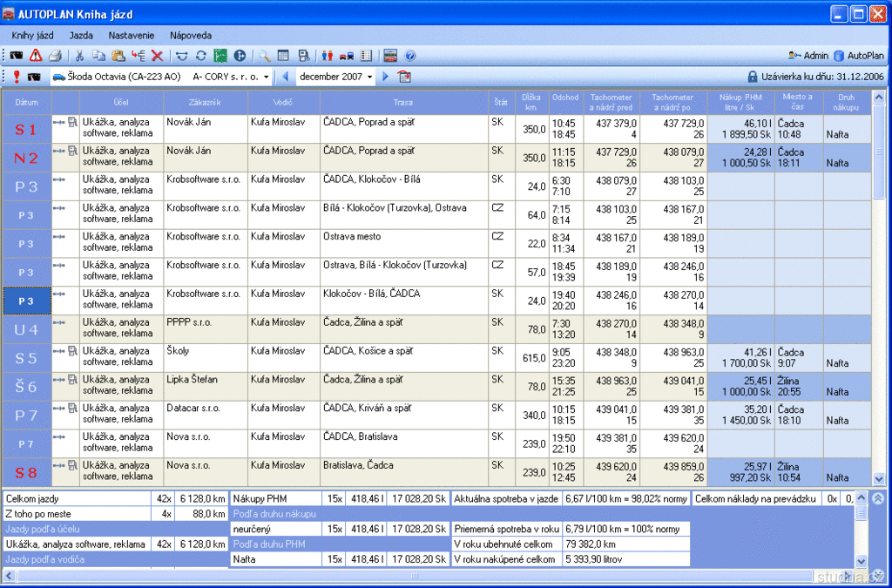Collapse the bottom summary panel chevron

[x=877, y=498]
